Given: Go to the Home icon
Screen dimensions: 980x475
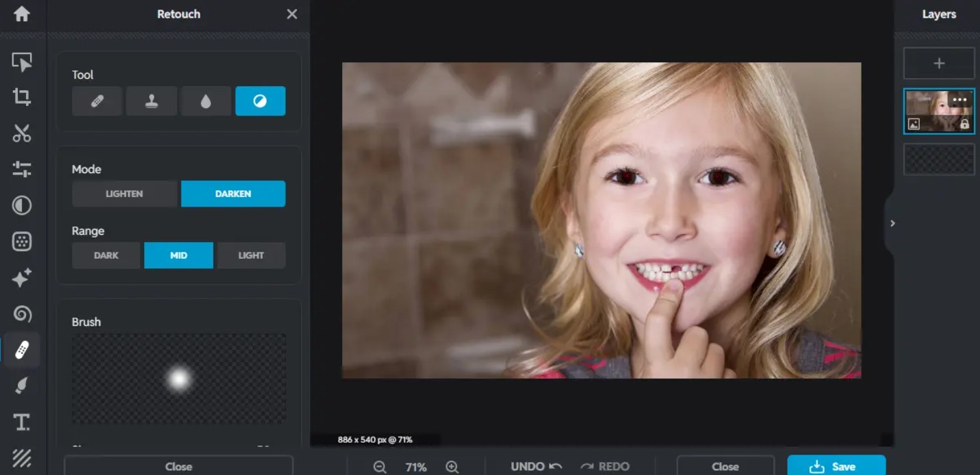Looking at the screenshot, I should [x=22, y=14].
